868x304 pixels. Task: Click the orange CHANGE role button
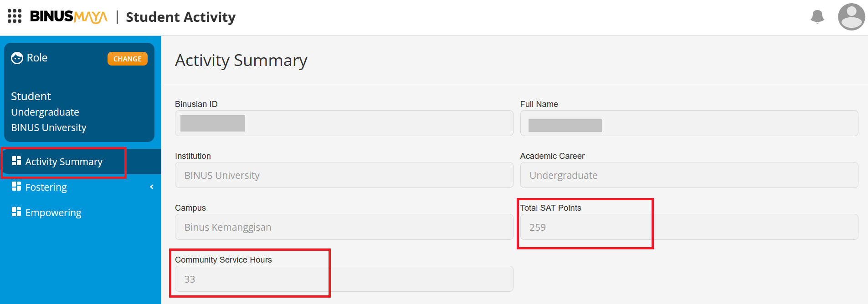(x=128, y=59)
